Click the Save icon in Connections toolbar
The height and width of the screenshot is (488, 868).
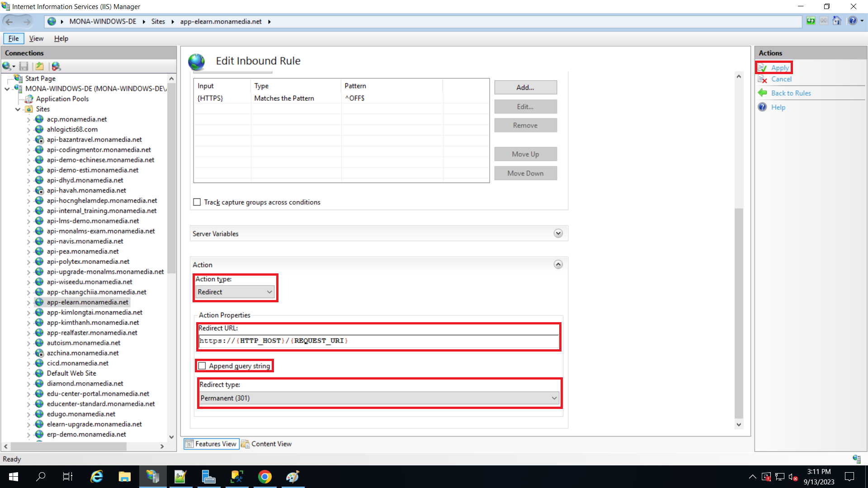(24, 66)
